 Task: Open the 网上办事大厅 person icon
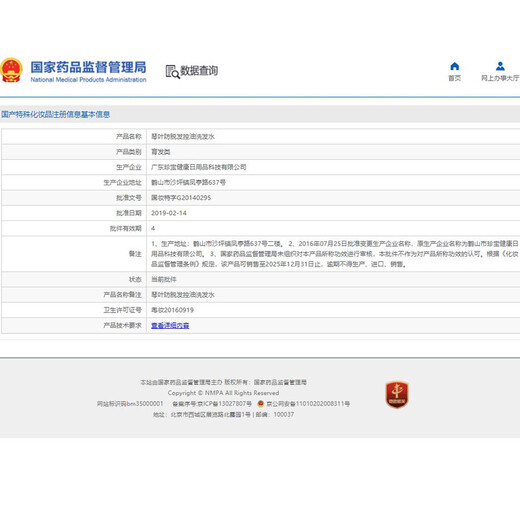point(500,66)
